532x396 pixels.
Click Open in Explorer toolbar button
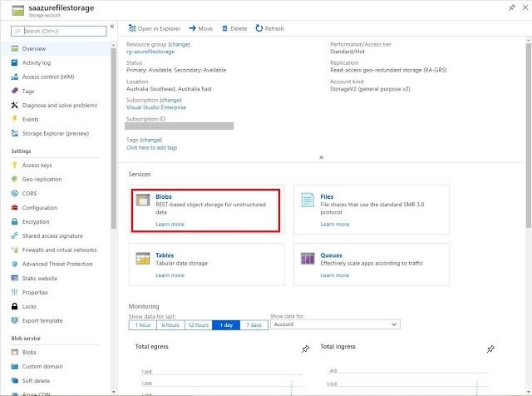click(154, 28)
